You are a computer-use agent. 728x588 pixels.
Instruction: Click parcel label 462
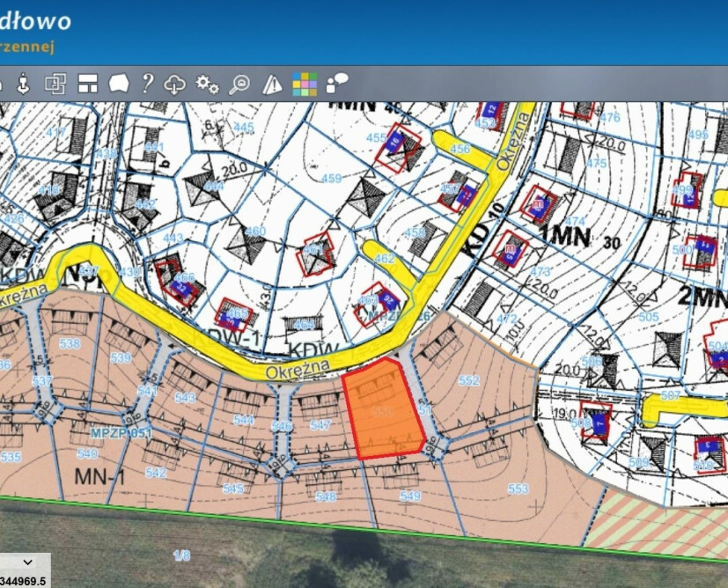385,258
